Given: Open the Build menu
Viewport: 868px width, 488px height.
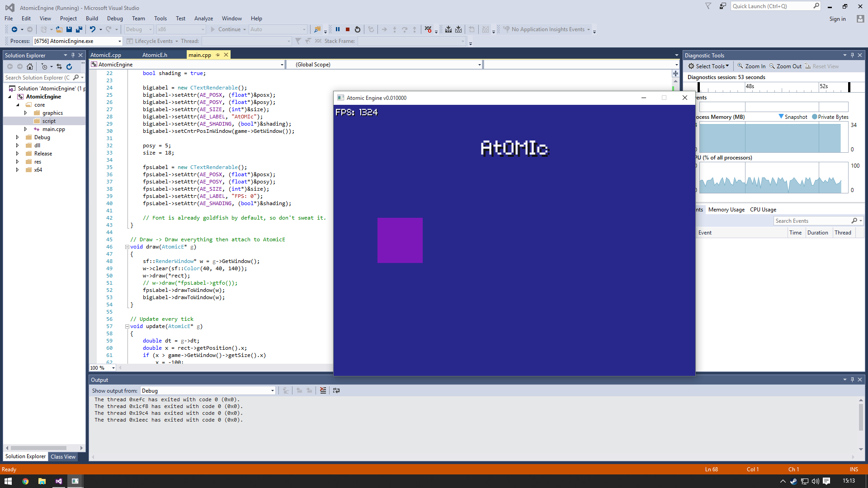Looking at the screenshot, I should coord(92,19).
